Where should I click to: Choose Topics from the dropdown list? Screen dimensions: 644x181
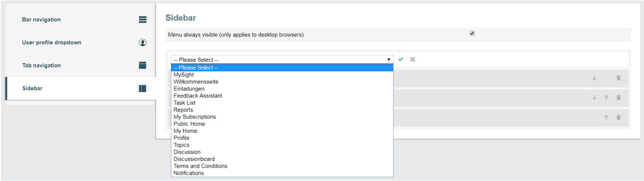tap(282, 145)
